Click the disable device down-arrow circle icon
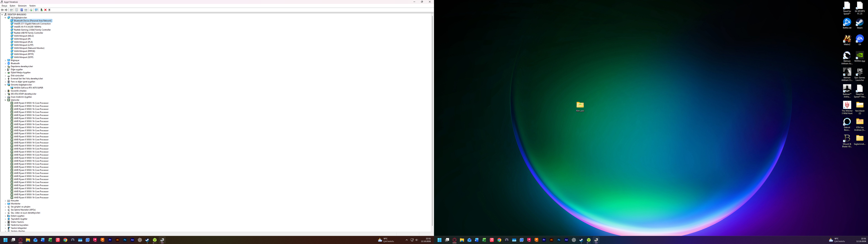 pyautogui.click(x=50, y=10)
